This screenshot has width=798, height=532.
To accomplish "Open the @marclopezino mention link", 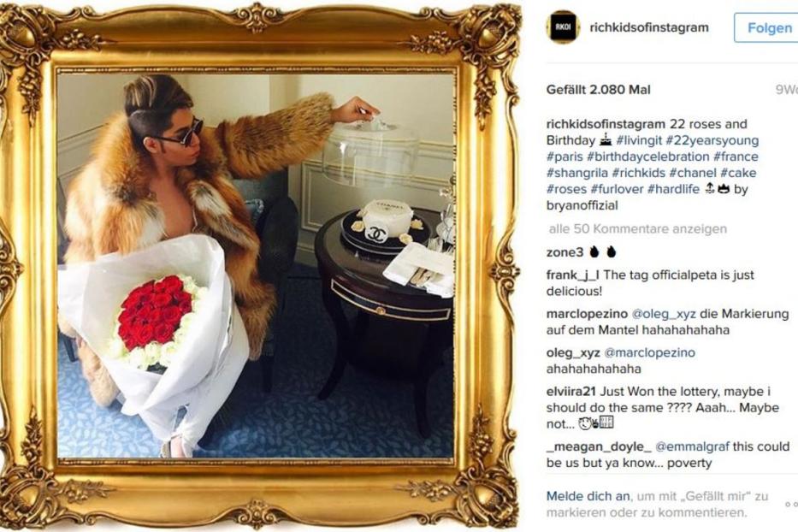I will click(649, 352).
